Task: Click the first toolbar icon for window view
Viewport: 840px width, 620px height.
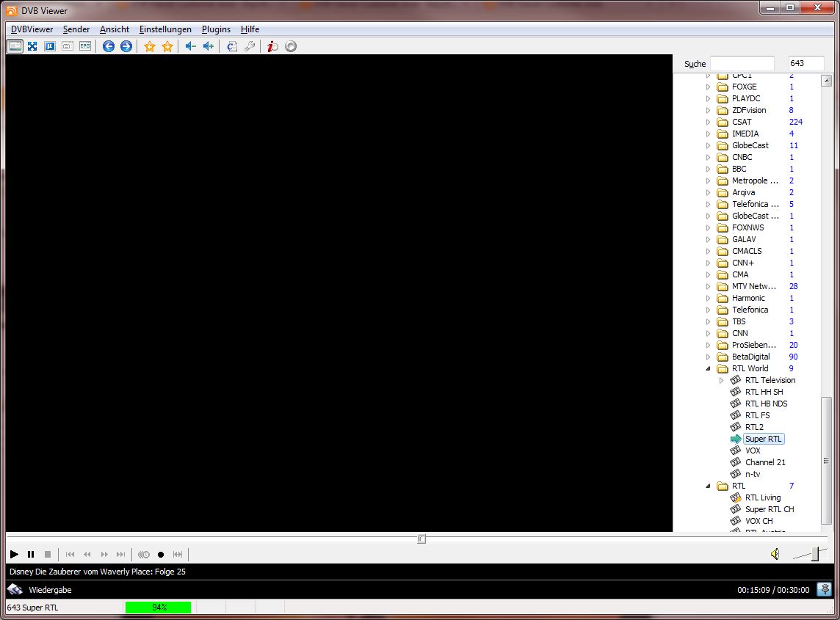Action: tap(15, 46)
